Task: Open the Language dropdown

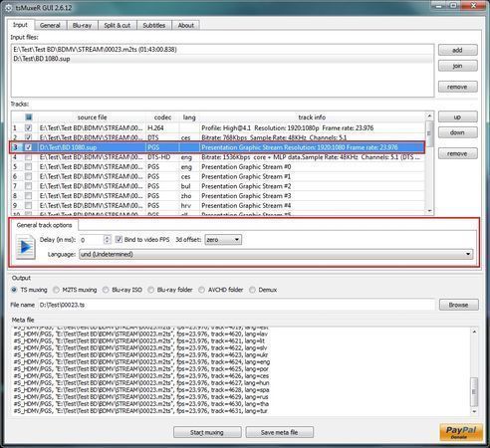Action: (276, 254)
